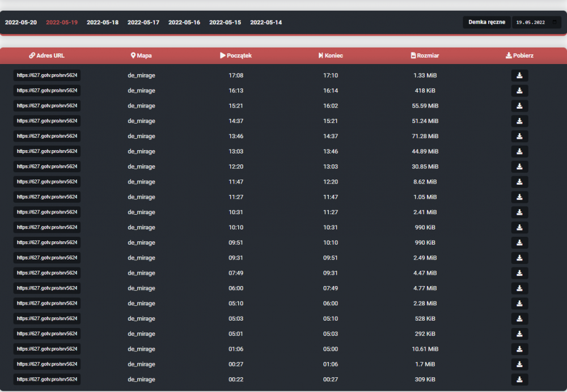Download the 4.77 MiB demo

click(519, 288)
